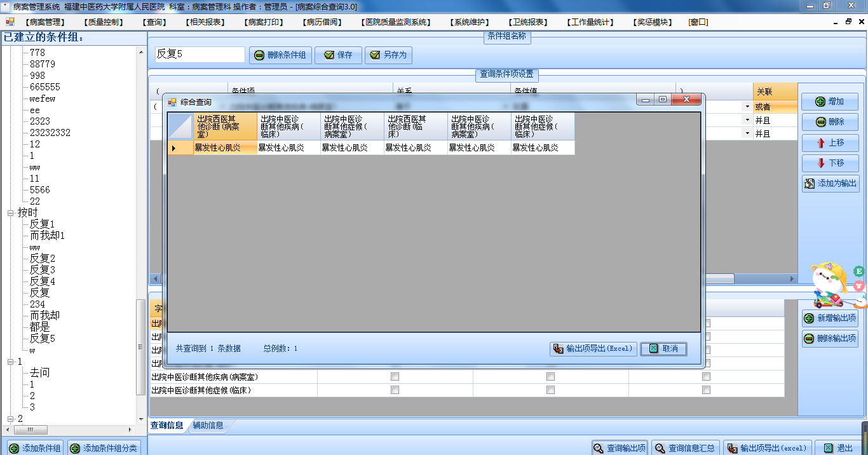Click the green plus icon on 增加

[820, 102]
